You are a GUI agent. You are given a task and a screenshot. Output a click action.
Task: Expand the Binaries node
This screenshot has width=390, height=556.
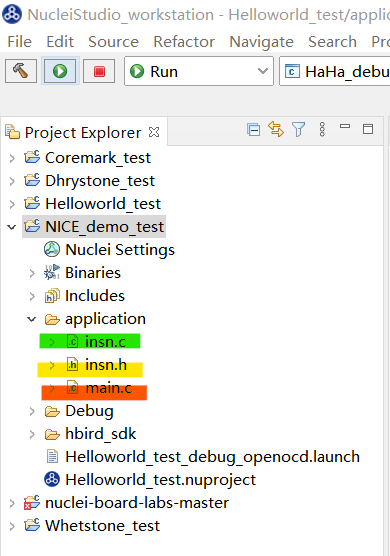[x=32, y=273]
